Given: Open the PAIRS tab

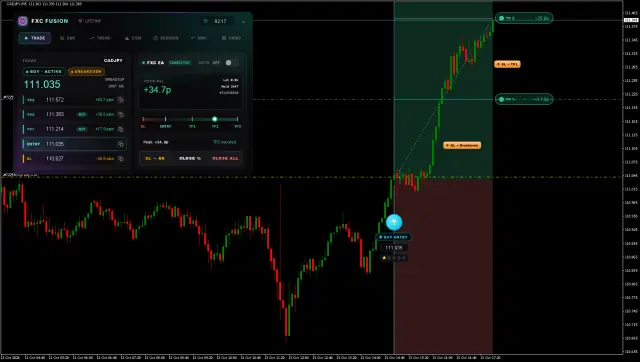Looking at the screenshot, I should (231, 38).
